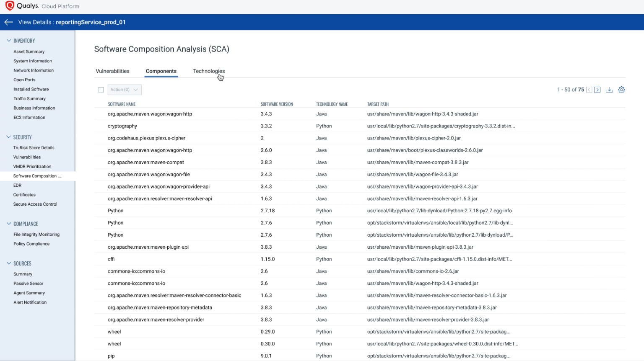This screenshot has width=644, height=361.
Task: Select the checkbox to choose all components
Action: 101,89
